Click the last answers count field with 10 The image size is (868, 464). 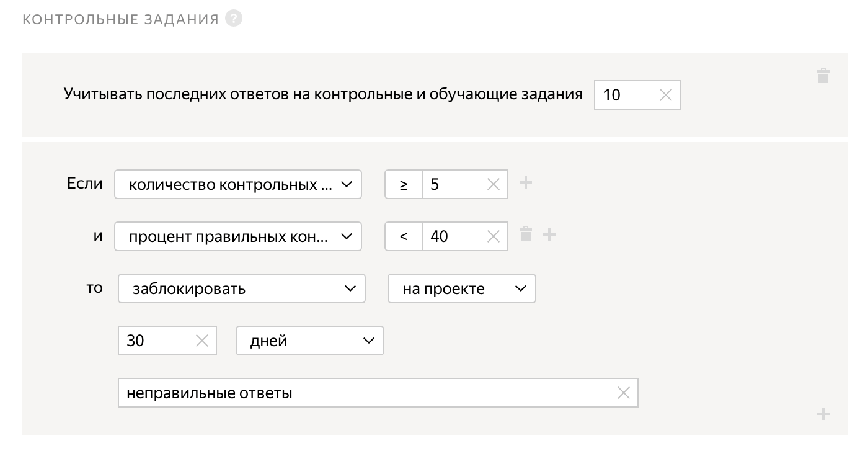pyautogui.click(x=637, y=95)
